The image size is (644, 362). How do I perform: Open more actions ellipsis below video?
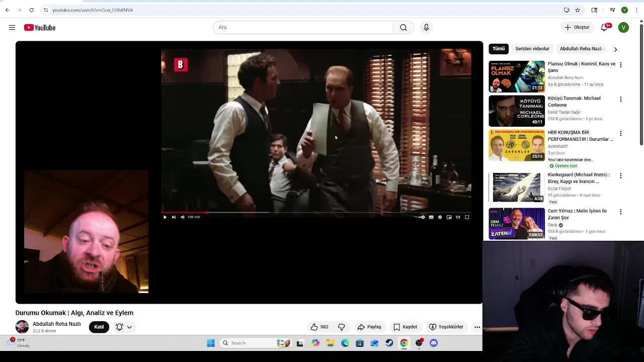tap(477, 327)
